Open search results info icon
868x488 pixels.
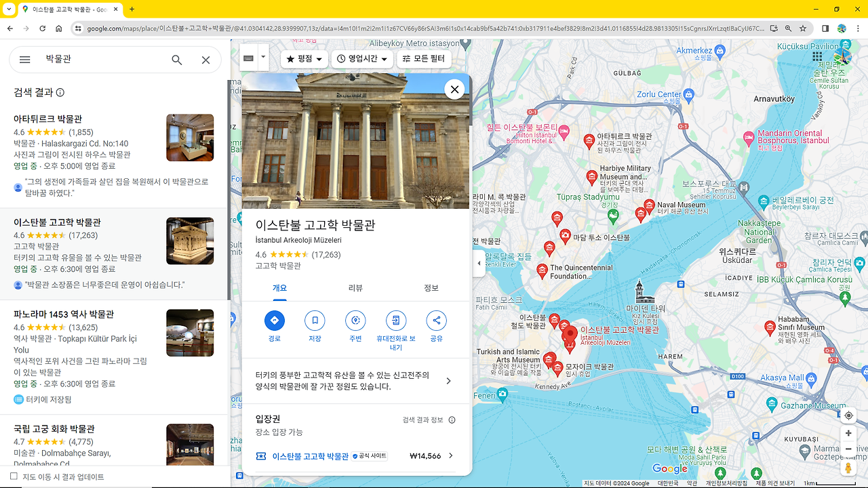point(60,92)
